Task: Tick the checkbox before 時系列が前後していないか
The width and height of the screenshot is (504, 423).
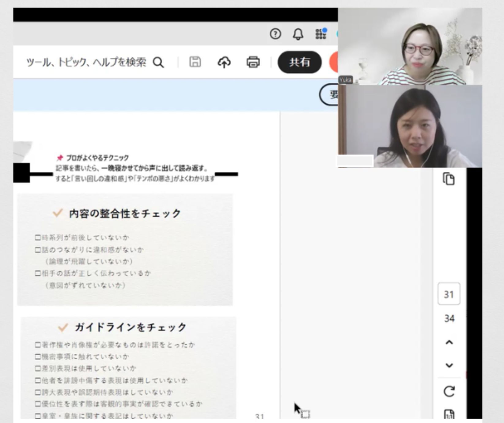Action: [38, 238]
